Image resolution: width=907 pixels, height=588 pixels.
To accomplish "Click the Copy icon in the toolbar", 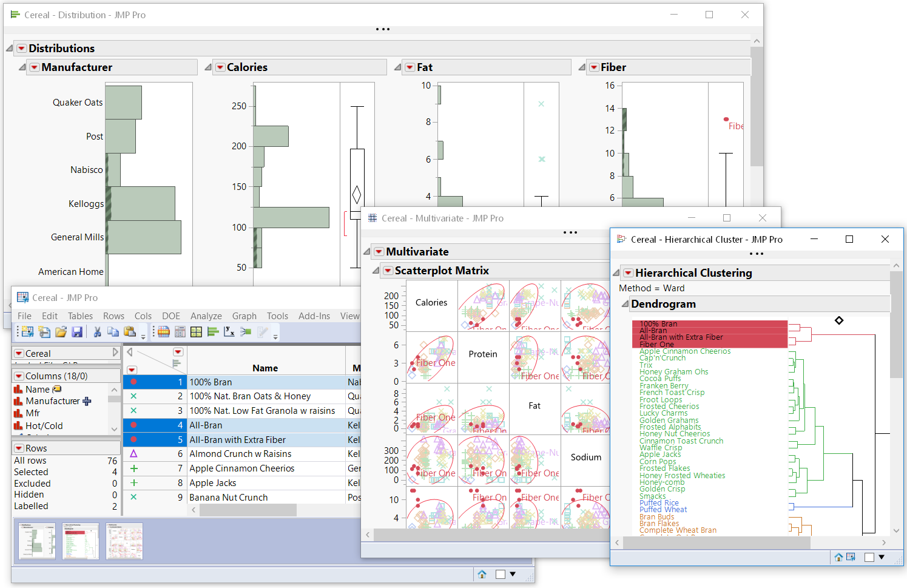I will pyautogui.click(x=113, y=331).
